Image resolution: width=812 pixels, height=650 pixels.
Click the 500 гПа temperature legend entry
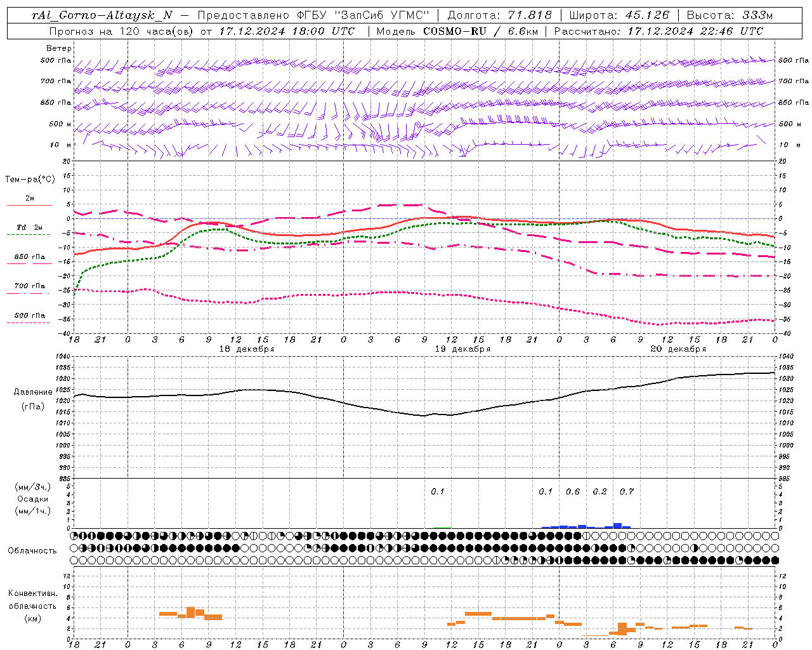tap(30, 315)
